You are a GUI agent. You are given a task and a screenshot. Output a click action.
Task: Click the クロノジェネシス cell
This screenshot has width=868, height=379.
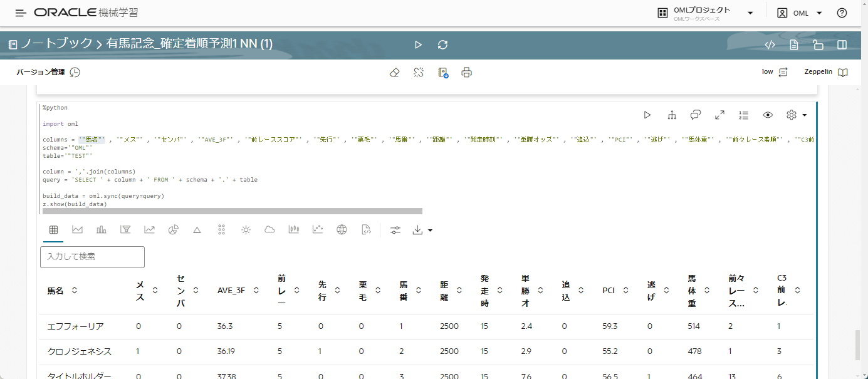(80, 351)
